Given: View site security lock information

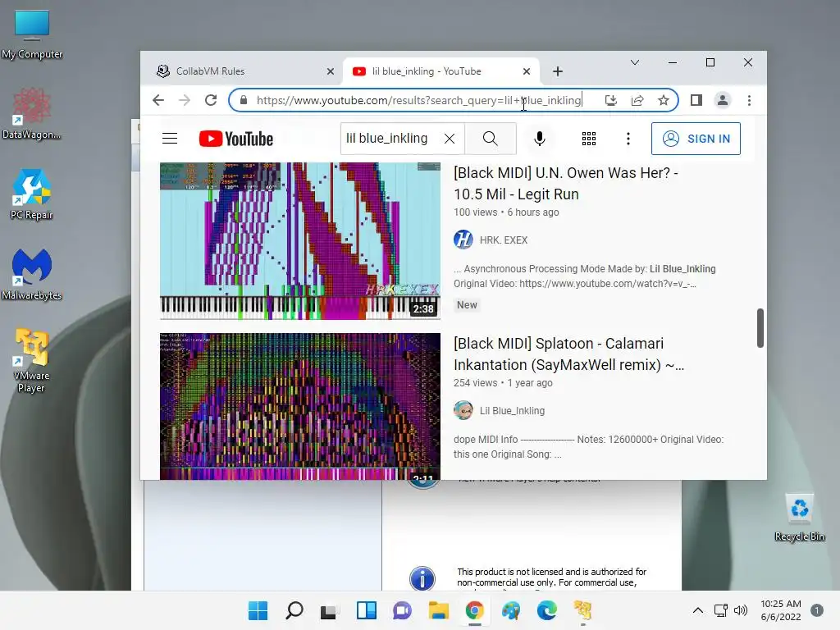Looking at the screenshot, I should coord(243,100).
